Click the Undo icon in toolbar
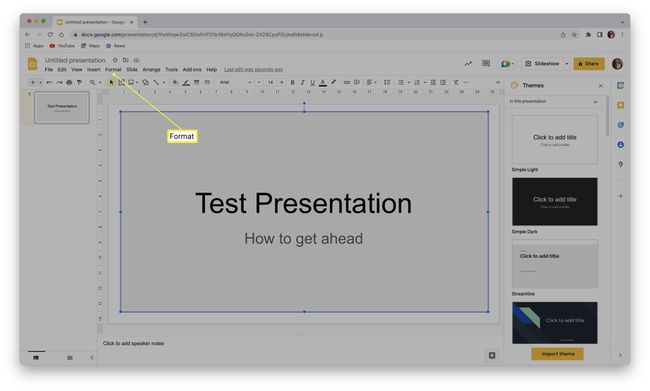Viewport: 650px width, 391px height. coord(49,83)
